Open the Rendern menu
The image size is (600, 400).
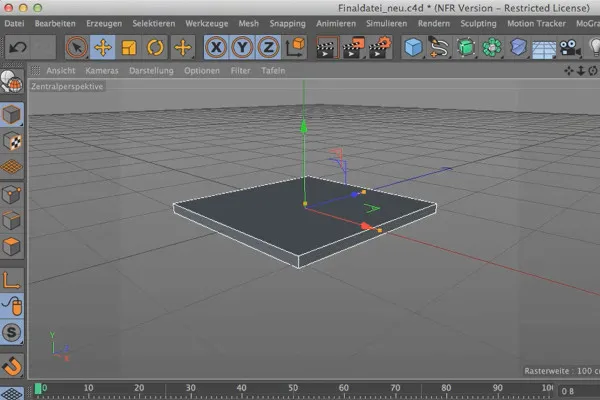coord(434,23)
